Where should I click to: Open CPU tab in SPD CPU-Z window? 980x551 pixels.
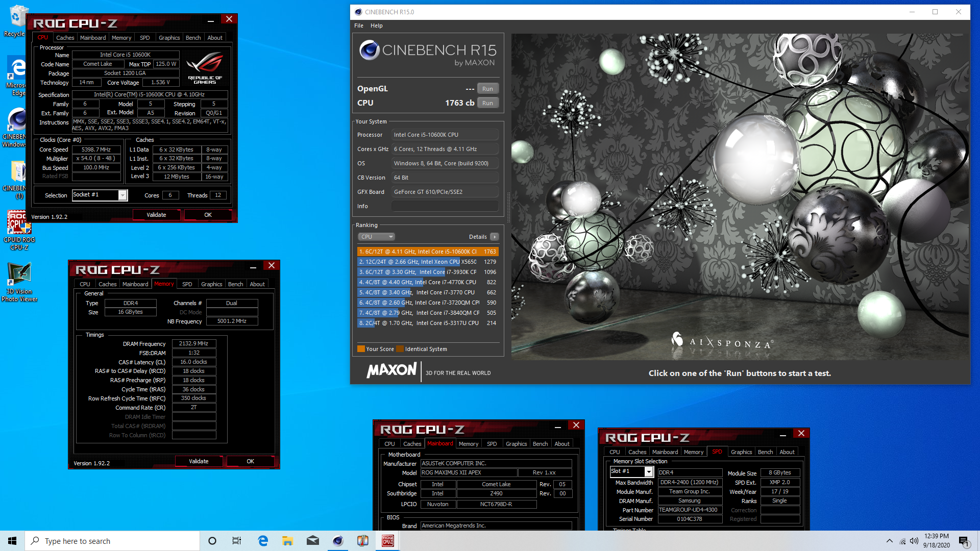tap(615, 452)
